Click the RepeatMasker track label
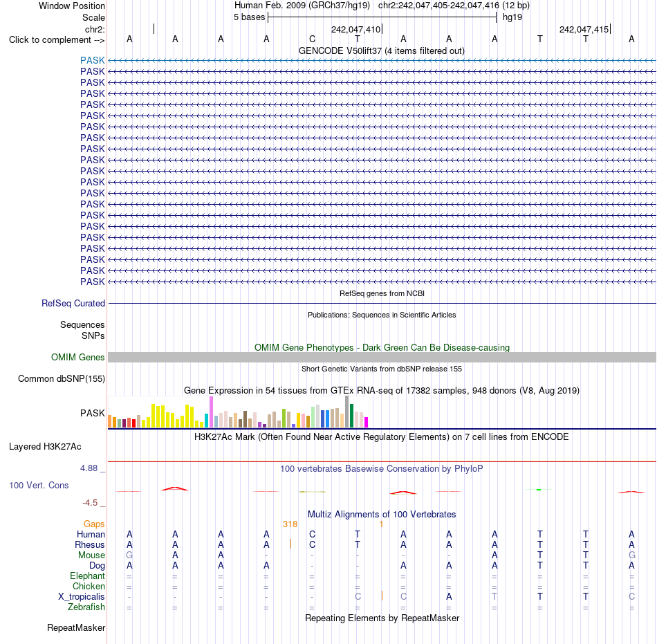 coord(76,627)
